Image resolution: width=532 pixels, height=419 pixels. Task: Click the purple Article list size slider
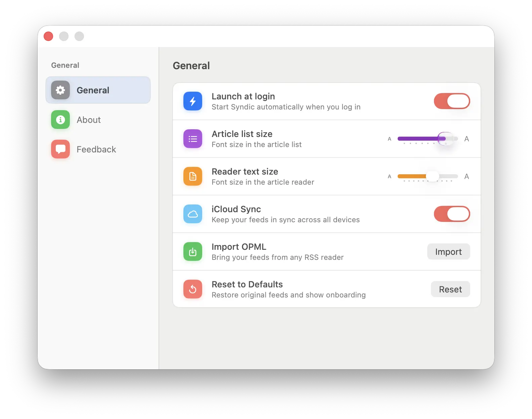[x=428, y=139]
